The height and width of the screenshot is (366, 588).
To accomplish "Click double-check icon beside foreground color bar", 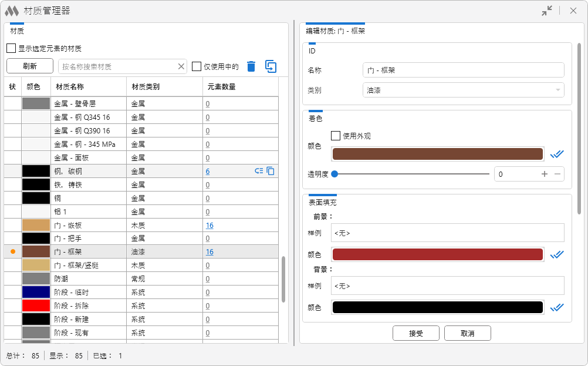I will (556, 254).
